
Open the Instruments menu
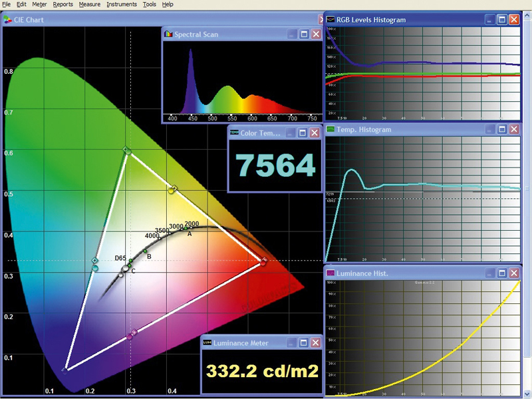pos(122,5)
